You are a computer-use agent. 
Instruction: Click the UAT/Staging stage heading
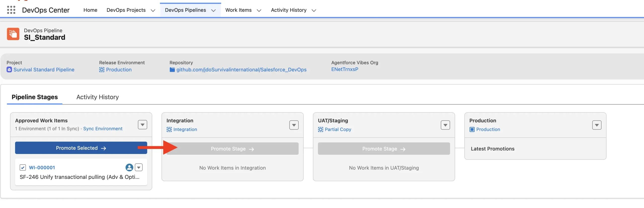[333, 121]
